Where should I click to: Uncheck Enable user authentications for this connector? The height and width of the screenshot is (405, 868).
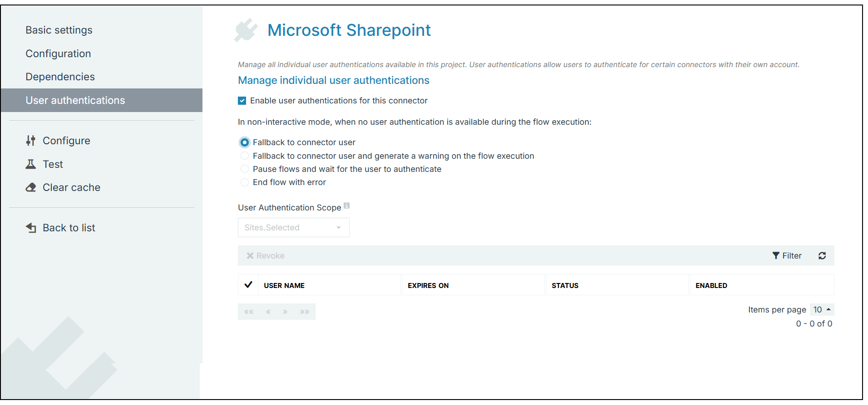(242, 101)
